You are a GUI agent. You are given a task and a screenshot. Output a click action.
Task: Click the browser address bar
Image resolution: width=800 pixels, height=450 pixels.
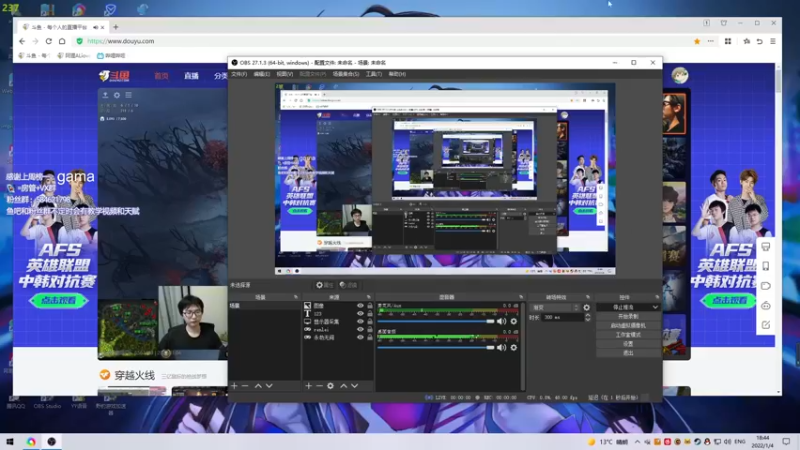pos(383,41)
